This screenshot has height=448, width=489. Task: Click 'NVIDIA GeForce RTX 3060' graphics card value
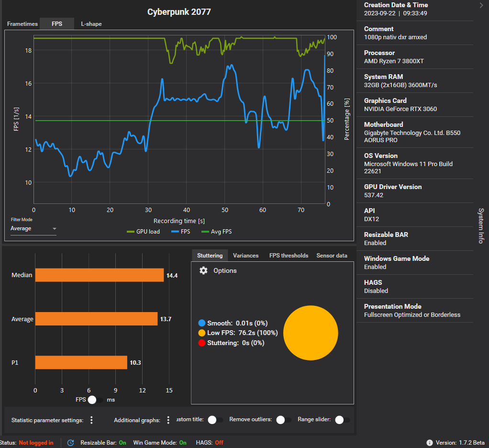(x=400, y=109)
